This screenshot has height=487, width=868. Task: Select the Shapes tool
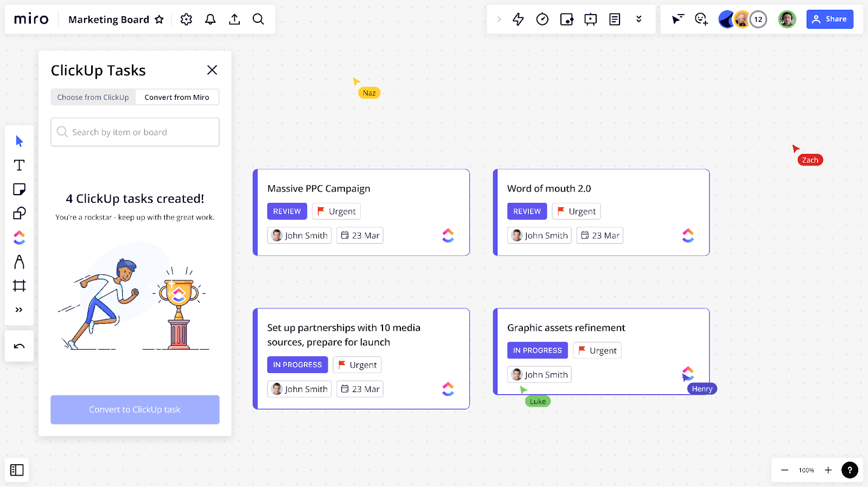(x=20, y=213)
